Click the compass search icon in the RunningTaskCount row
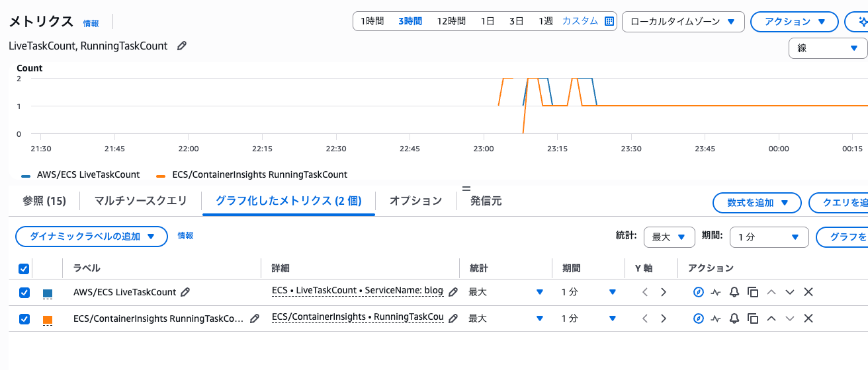 tap(698, 318)
